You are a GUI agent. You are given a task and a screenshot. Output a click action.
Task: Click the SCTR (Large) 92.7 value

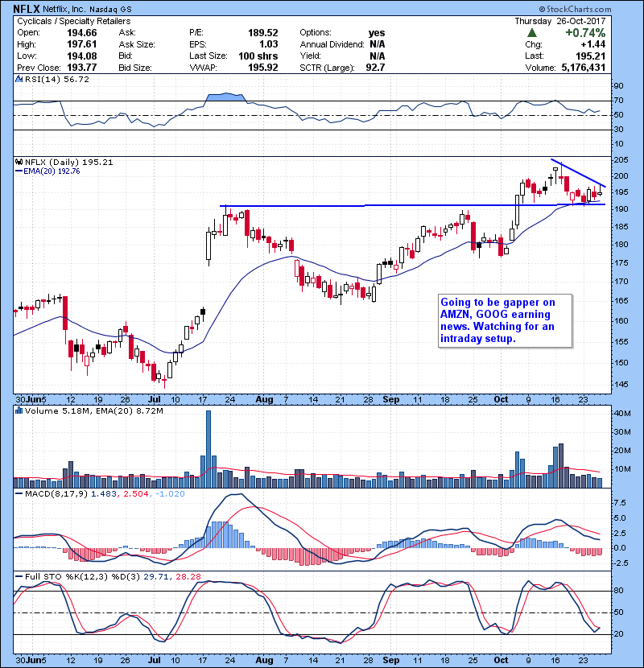click(x=375, y=68)
